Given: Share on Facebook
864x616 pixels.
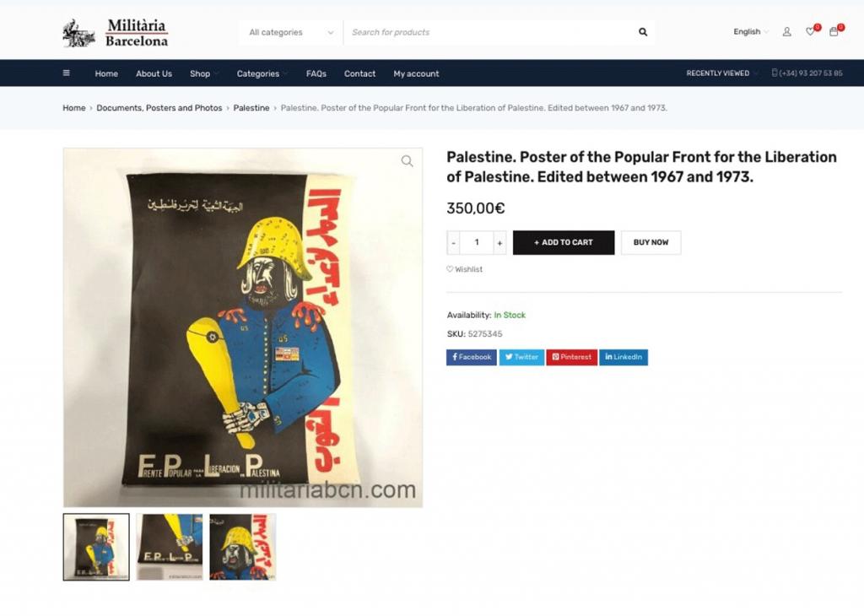Looking at the screenshot, I should click(472, 357).
